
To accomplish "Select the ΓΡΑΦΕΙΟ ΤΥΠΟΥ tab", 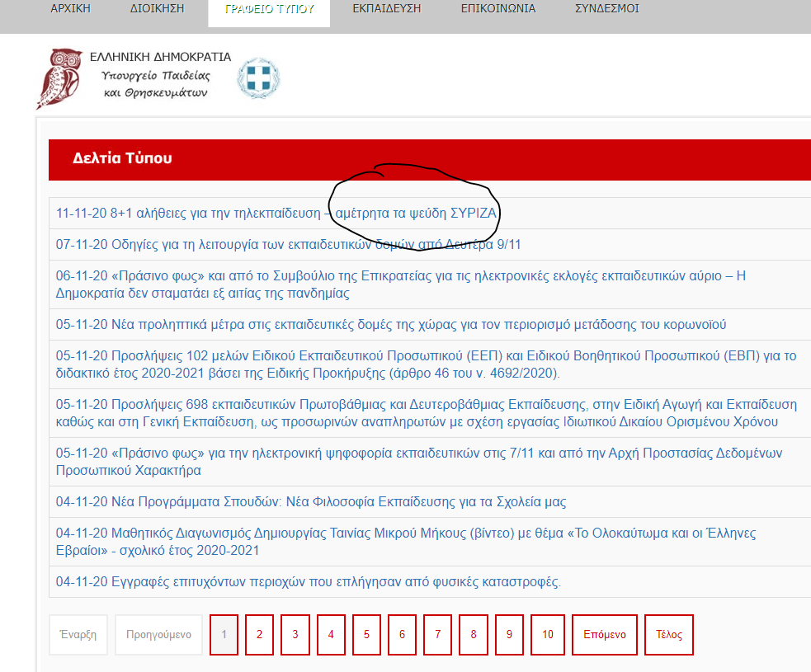I will (269, 9).
